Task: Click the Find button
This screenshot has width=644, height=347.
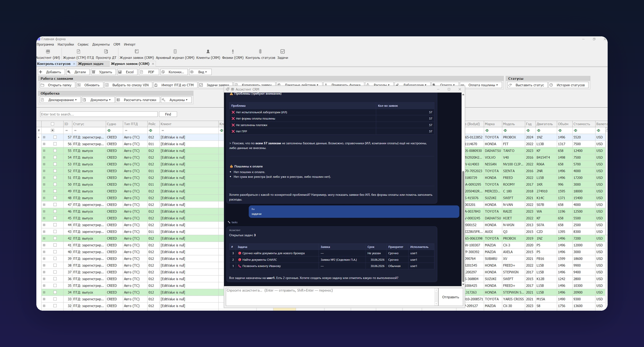Action: pos(168,114)
